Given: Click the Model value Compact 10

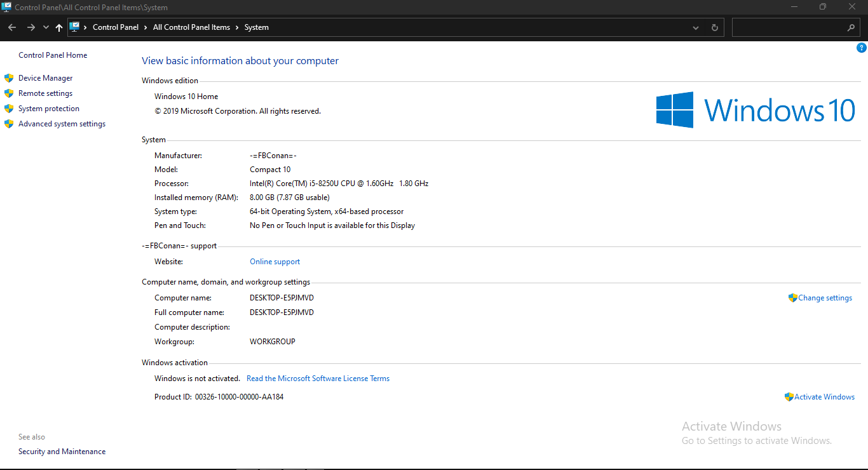Looking at the screenshot, I should coord(270,170).
